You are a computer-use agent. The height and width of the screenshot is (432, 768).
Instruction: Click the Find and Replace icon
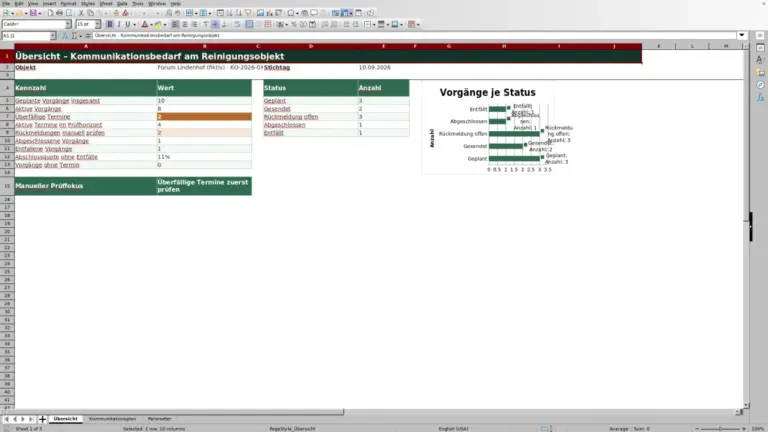[x=168, y=13]
